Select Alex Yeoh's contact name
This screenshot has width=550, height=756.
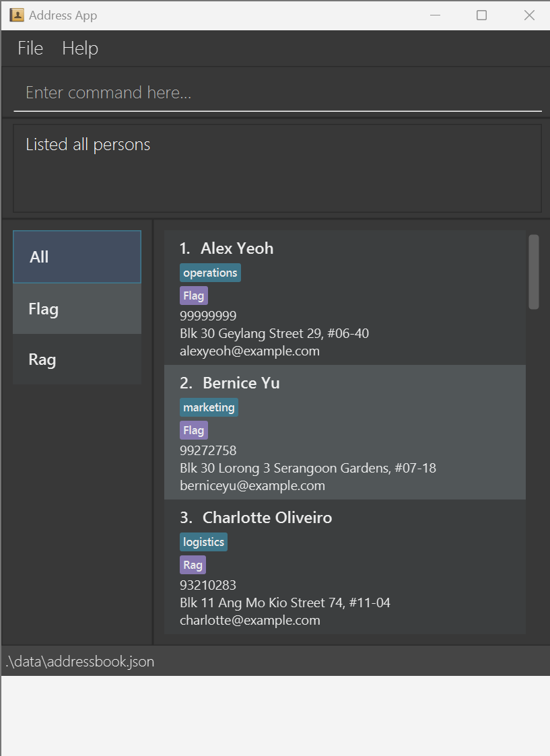236,248
